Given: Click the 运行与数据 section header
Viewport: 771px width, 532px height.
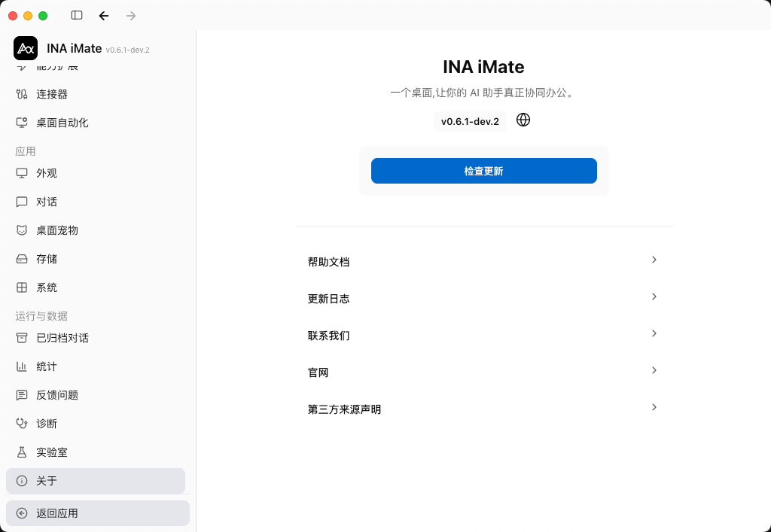Looking at the screenshot, I should (x=41, y=316).
